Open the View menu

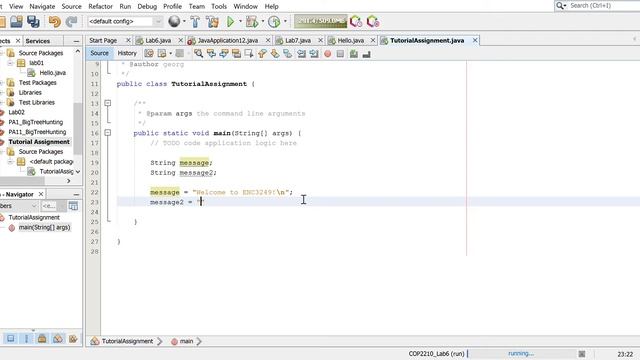pos(16,7)
